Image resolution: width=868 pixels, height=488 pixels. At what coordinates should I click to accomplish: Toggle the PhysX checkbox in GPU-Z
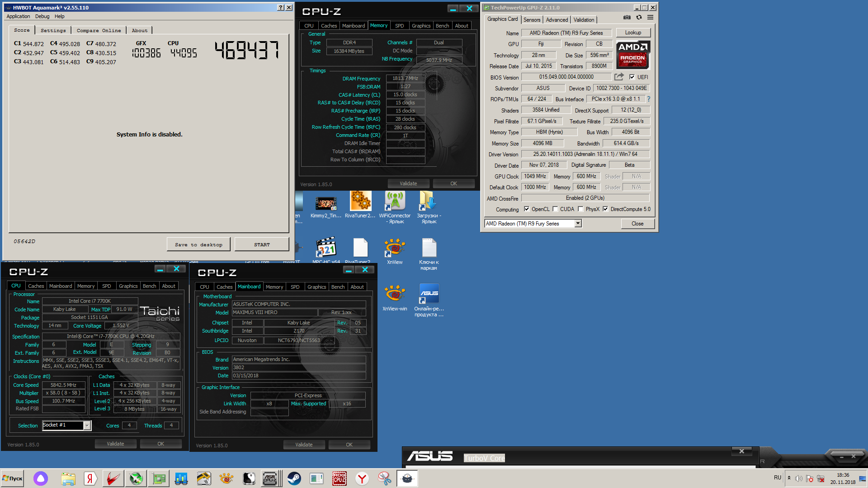pos(580,209)
